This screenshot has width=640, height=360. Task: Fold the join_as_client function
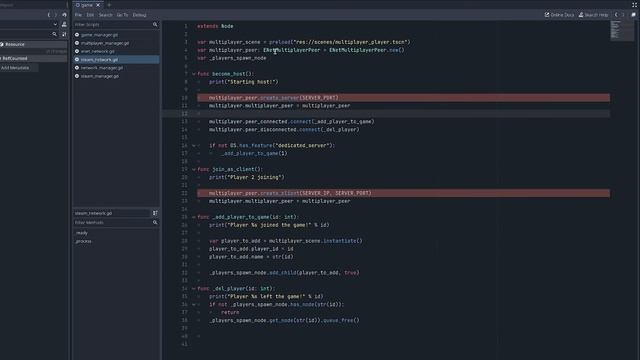click(x=193, y=169)
